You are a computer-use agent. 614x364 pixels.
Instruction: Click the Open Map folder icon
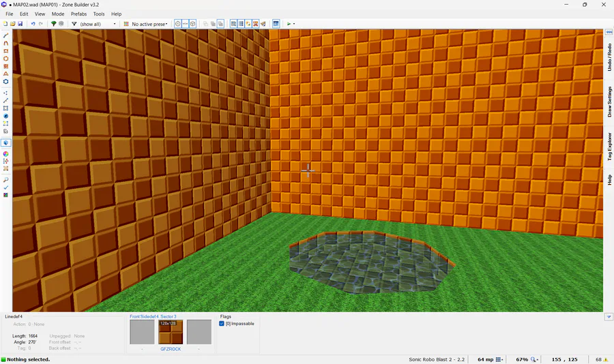(12, 24)
